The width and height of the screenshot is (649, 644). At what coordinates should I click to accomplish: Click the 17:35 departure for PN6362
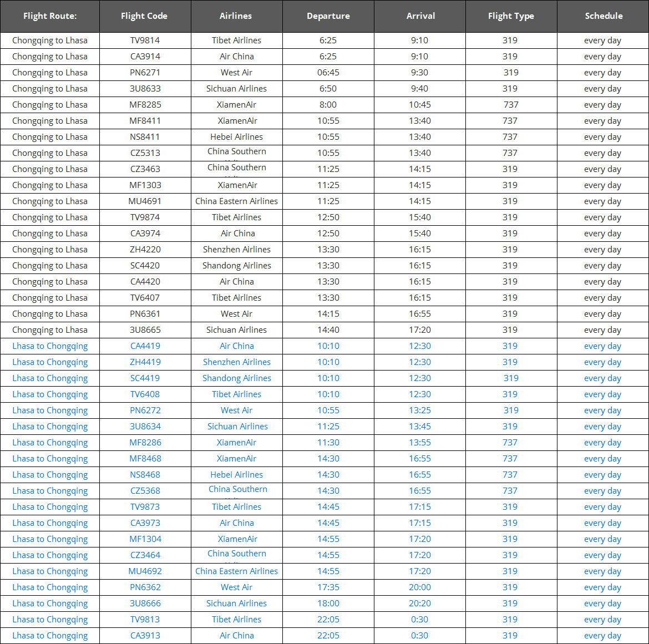[x=328, y=588]
